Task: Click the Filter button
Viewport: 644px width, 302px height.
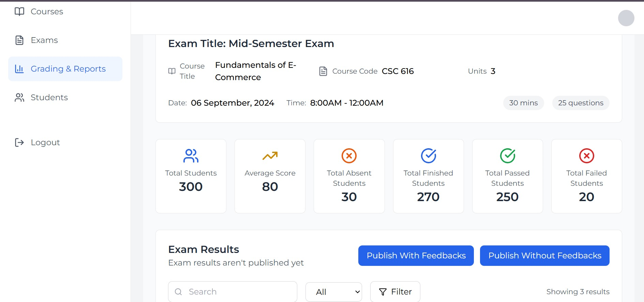Action: [x=395, y=292]
